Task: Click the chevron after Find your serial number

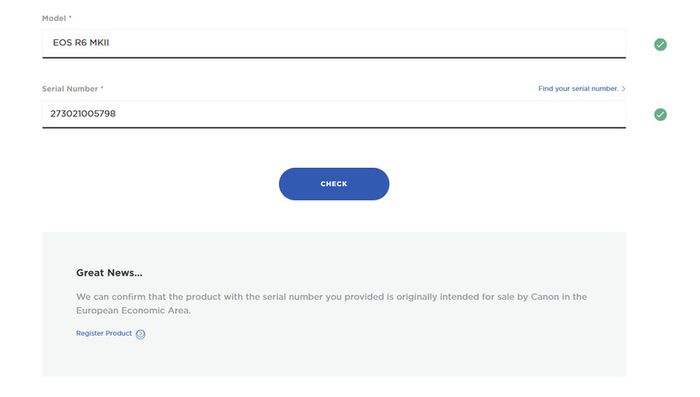Action: (623, 88)
